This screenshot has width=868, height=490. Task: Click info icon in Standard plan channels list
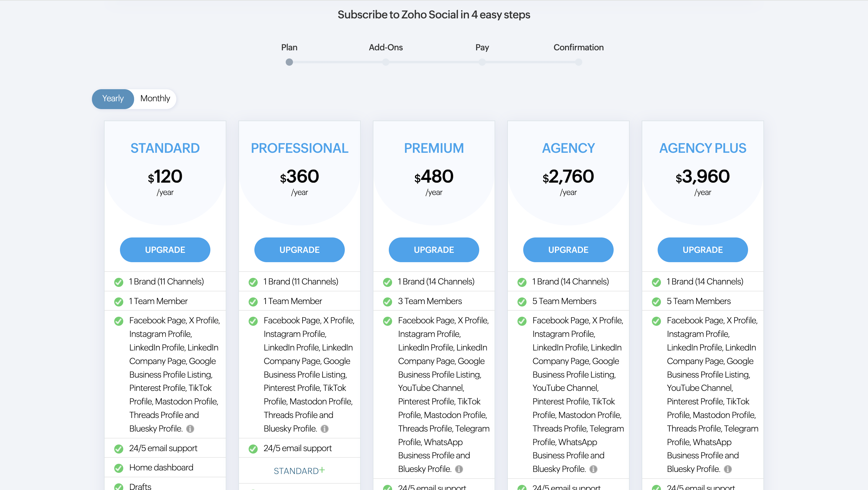190,429
